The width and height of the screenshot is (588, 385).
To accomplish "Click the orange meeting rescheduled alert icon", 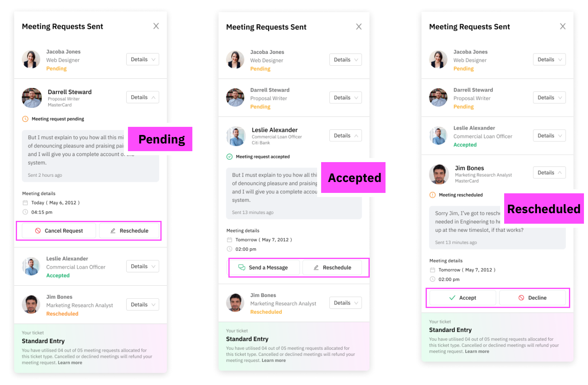I will [x=432, y=195].
